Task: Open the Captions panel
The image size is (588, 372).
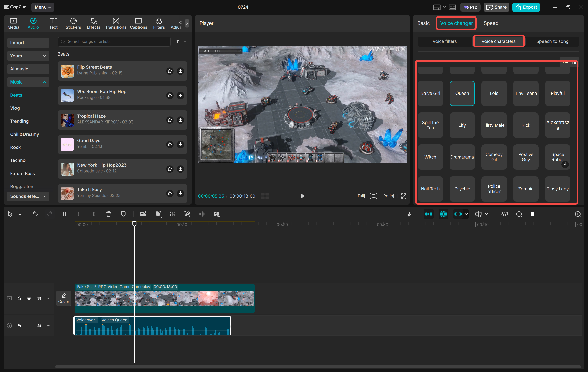Action: [138, 23]
